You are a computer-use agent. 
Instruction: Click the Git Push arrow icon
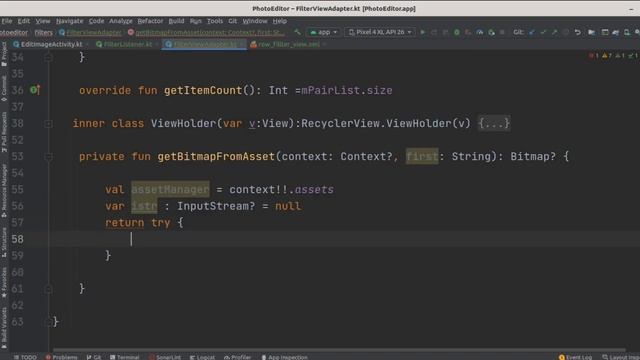(x=554, y=32)
